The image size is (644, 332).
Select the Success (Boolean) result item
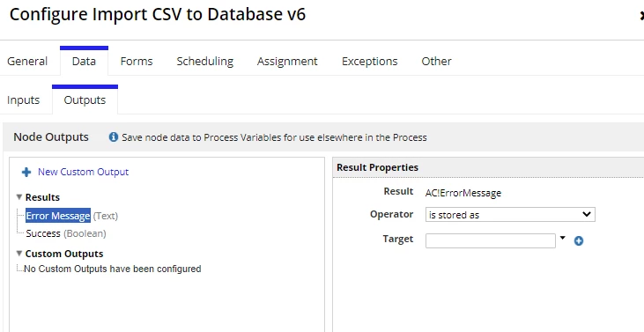coord(66,233)
